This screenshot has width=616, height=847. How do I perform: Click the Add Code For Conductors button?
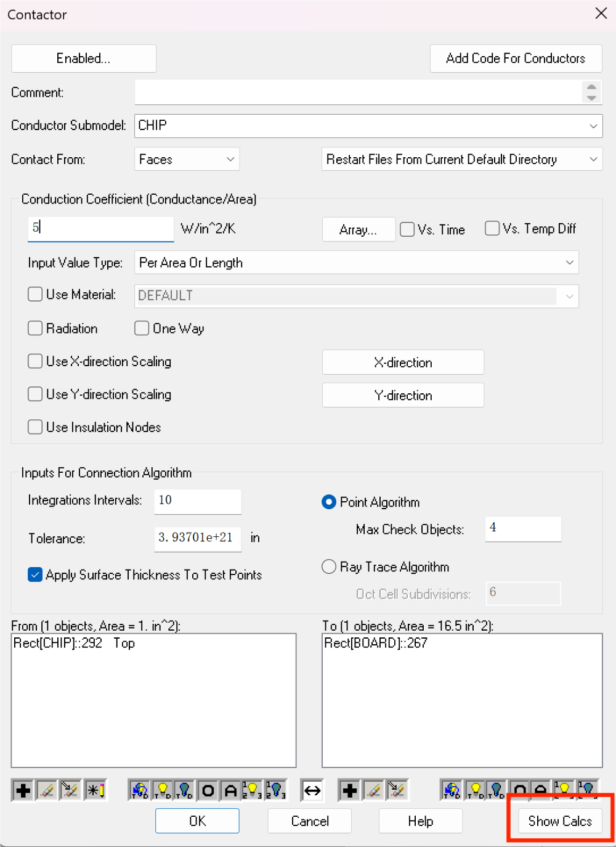516,59
